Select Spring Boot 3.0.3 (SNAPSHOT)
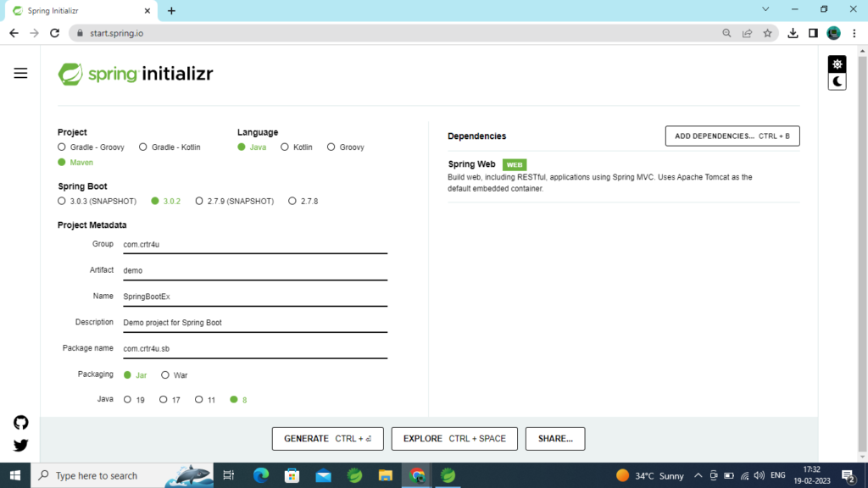The image size is (868, 488). [97, 201]
